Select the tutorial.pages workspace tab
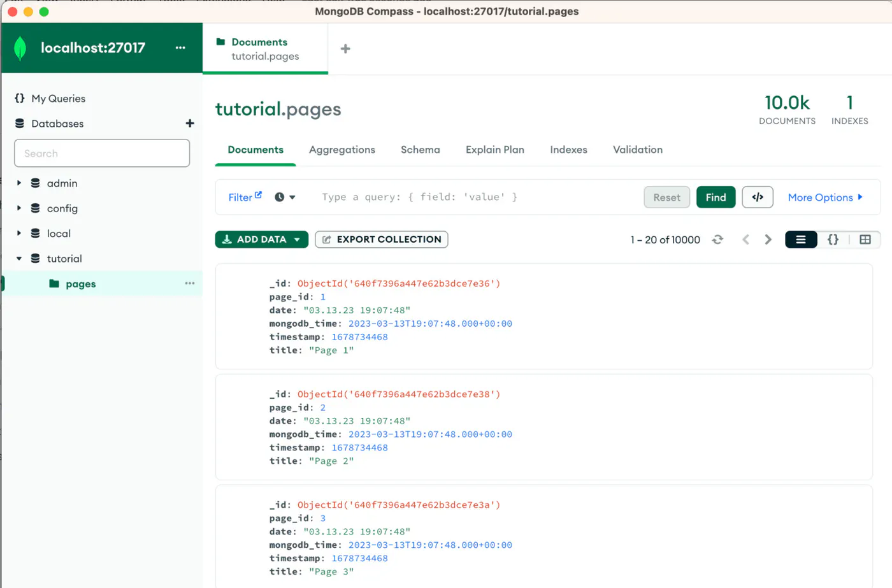 click(x=265, y=49)
